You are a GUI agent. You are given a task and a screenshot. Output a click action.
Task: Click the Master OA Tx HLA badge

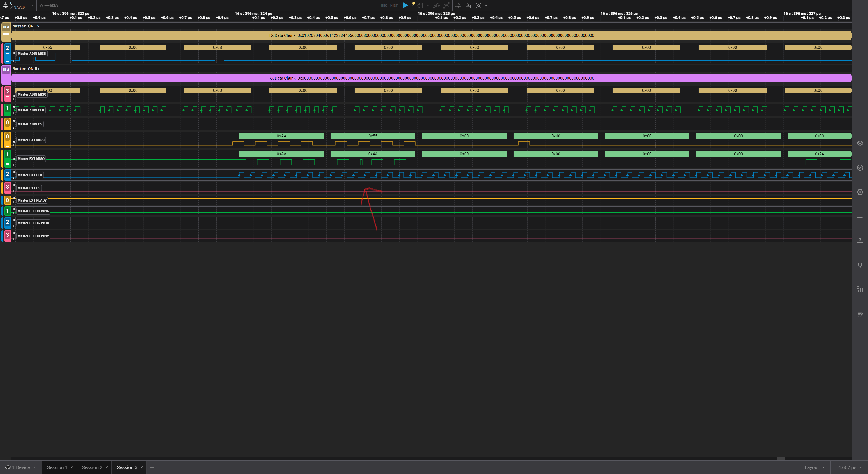tap(6, 27)
